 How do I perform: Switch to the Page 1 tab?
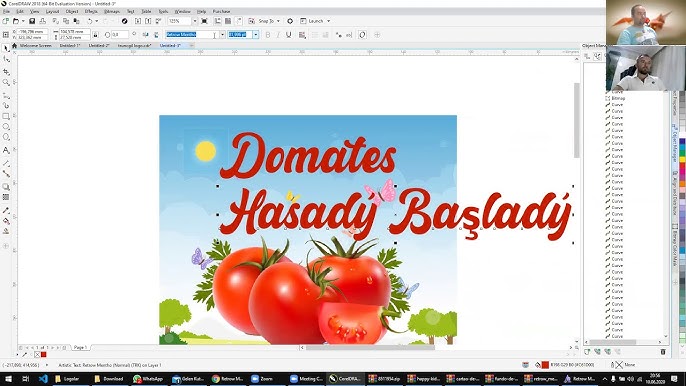(80, 347)
